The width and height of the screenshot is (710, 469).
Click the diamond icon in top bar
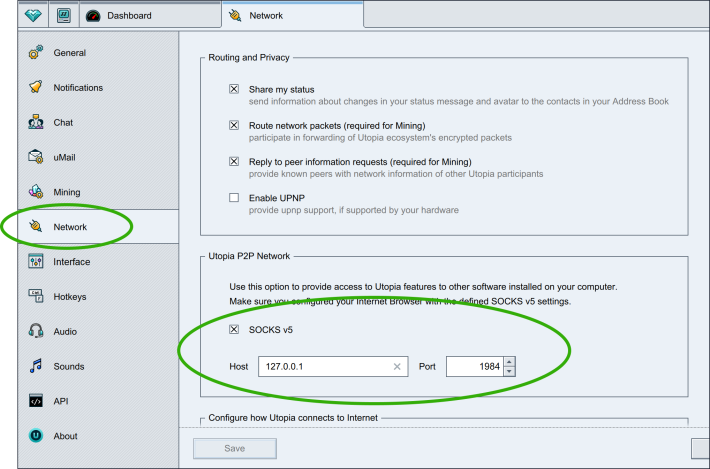34,15
